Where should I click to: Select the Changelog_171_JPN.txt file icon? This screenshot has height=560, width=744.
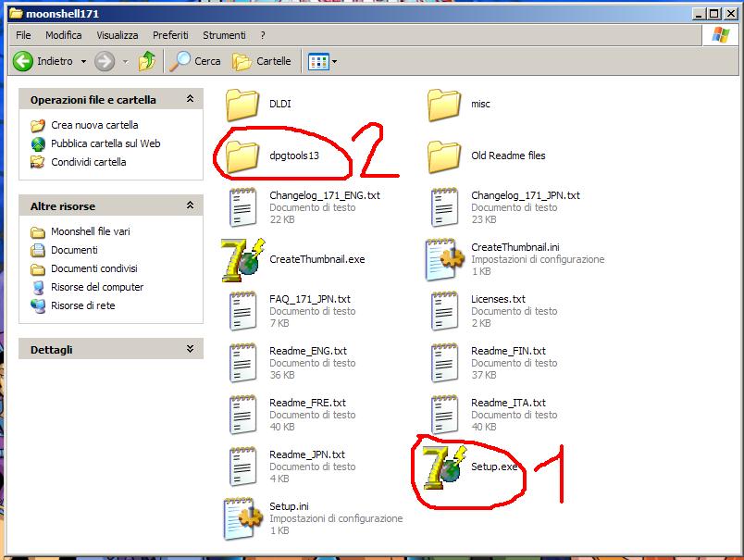pos(444,207)
